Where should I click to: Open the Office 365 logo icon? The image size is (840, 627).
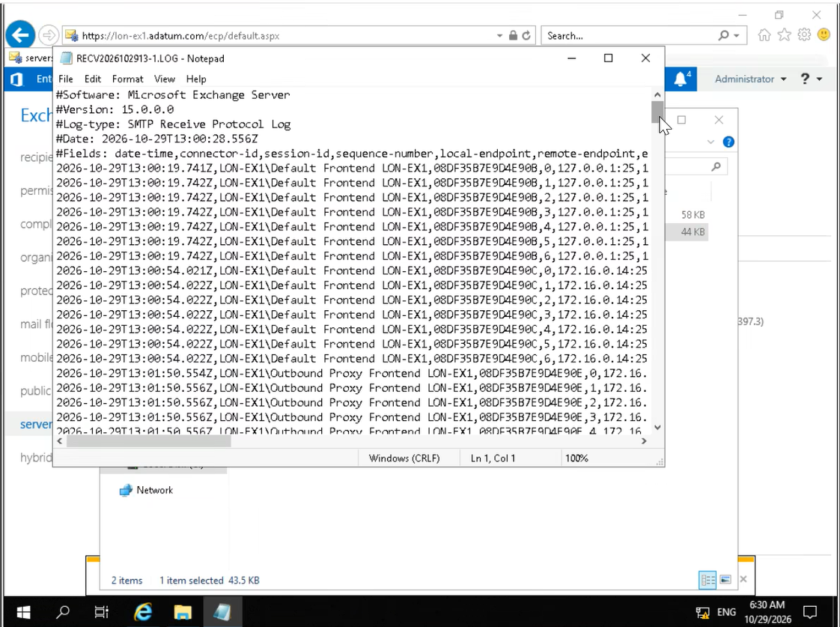coord(16,79)
